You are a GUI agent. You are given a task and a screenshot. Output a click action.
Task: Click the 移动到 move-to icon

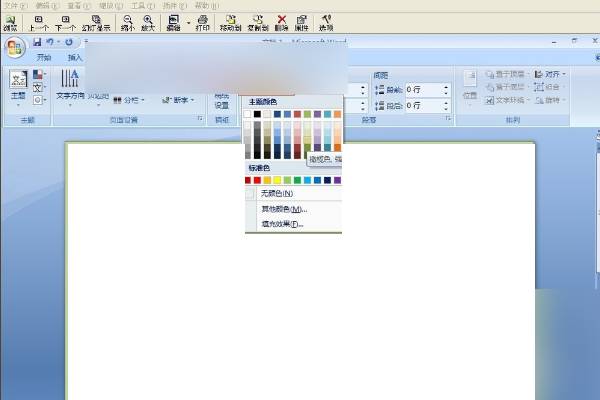pyautogui.click(x=230, y=23)
